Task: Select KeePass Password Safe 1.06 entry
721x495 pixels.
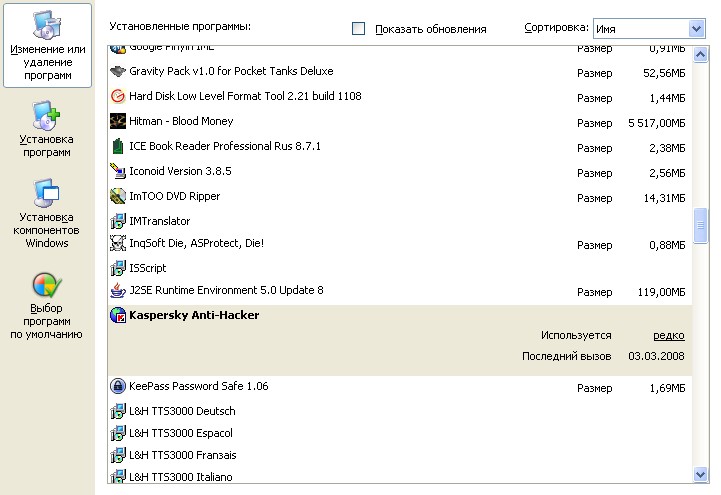Action: (400, 387)
